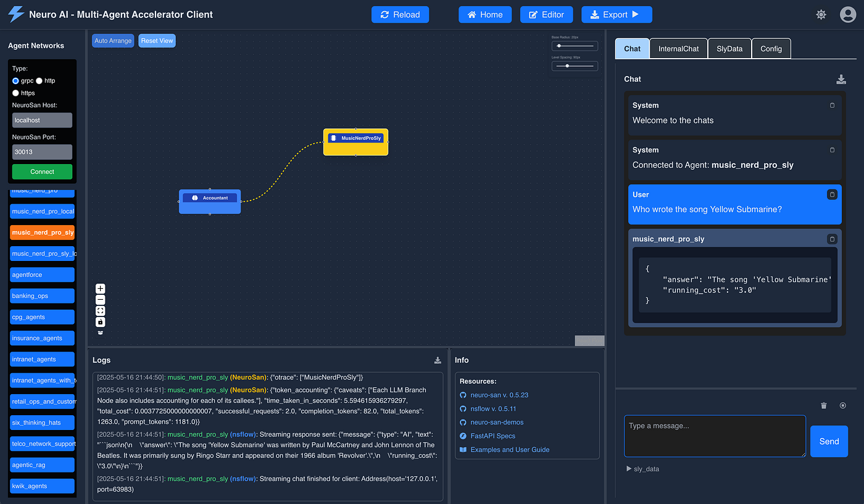Image resolution: width=864 pixels, height=504 pixels.
Task: Stop the response with stop icon
Action: (x=842, y=405)
